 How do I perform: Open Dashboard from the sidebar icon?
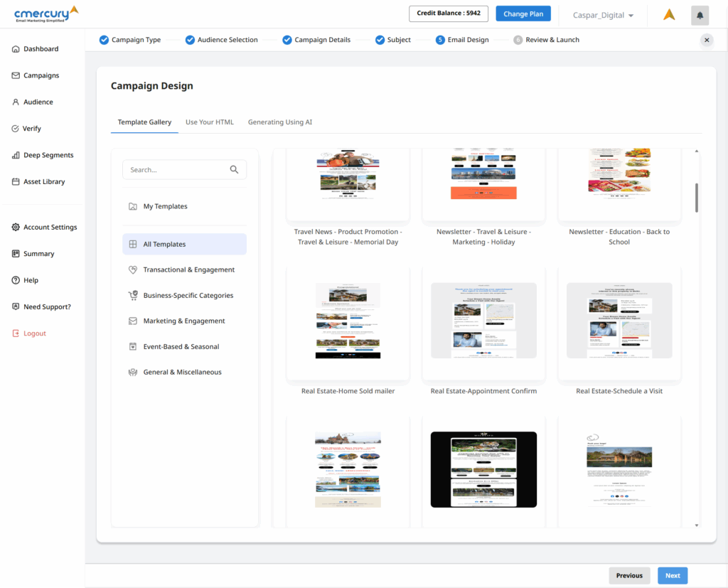[16, 49]
